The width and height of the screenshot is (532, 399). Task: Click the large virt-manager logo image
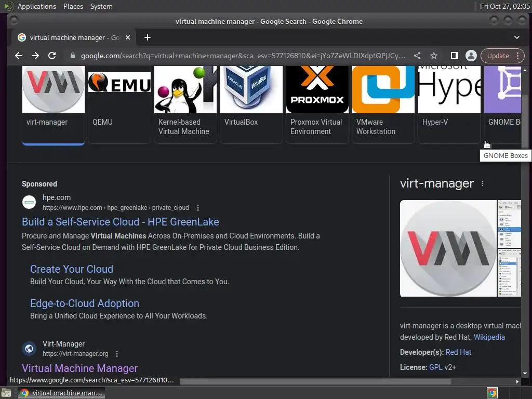click(448, 248)
